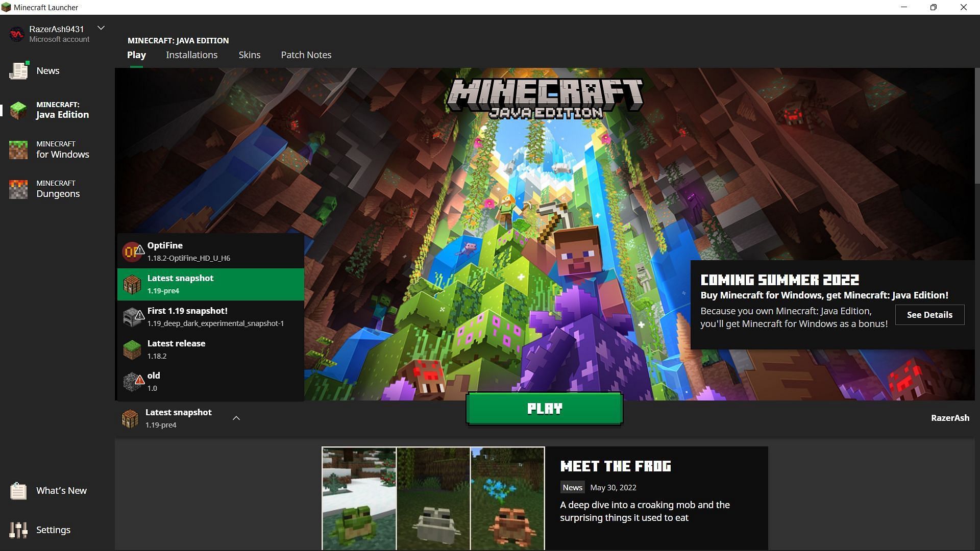Viewport: 980px width, 551px height.
Task: Select the Installations tab
Action: coord(192,55)
